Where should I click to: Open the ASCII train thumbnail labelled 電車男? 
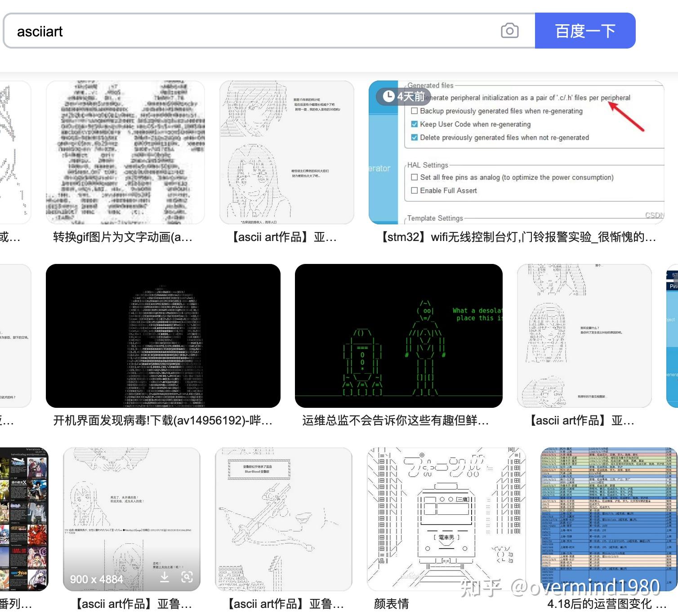(446, 519)
